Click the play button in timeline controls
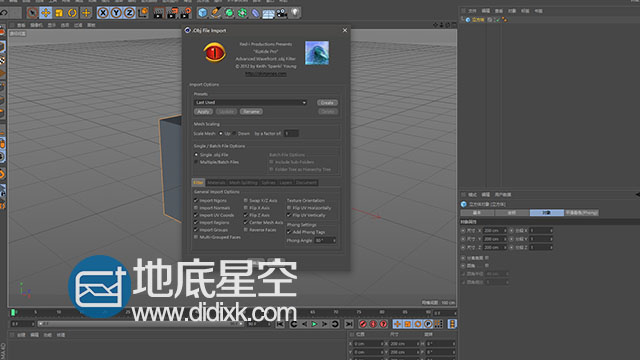 (x=314, y=324)
